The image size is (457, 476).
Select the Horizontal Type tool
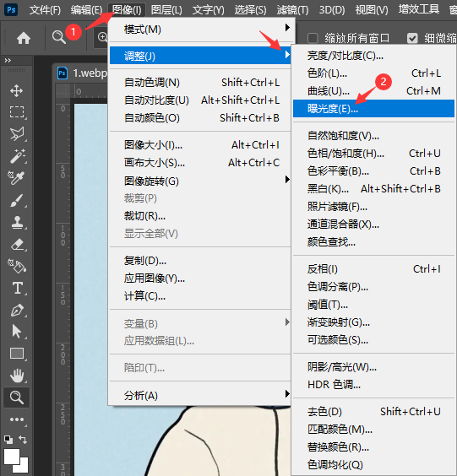[18, 288]
